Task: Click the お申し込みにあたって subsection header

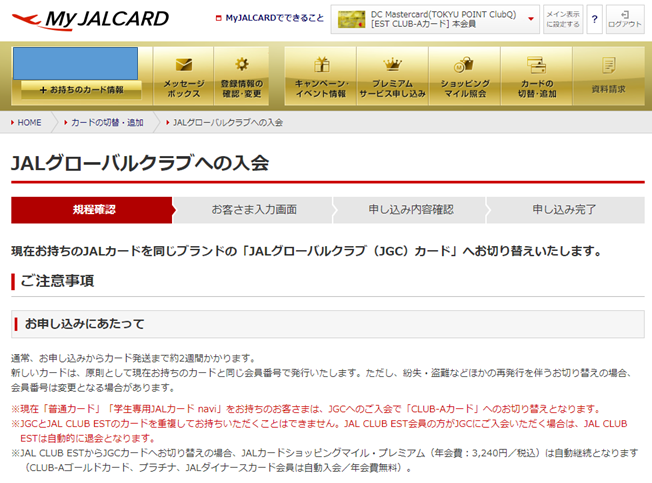Action: (328, 324)
